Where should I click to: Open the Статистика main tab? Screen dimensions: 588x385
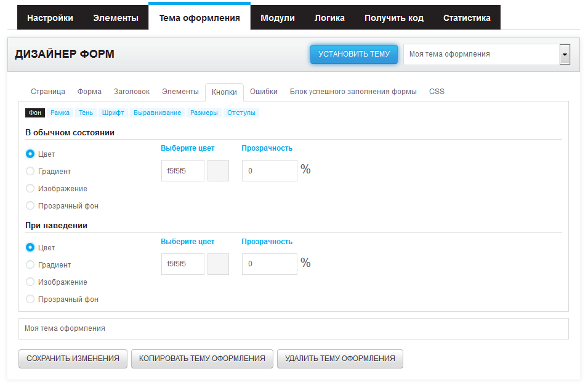[x=467, y=18]
